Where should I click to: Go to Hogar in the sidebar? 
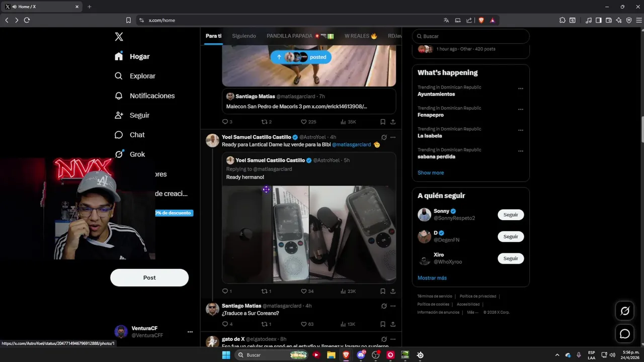click(132, 56)
